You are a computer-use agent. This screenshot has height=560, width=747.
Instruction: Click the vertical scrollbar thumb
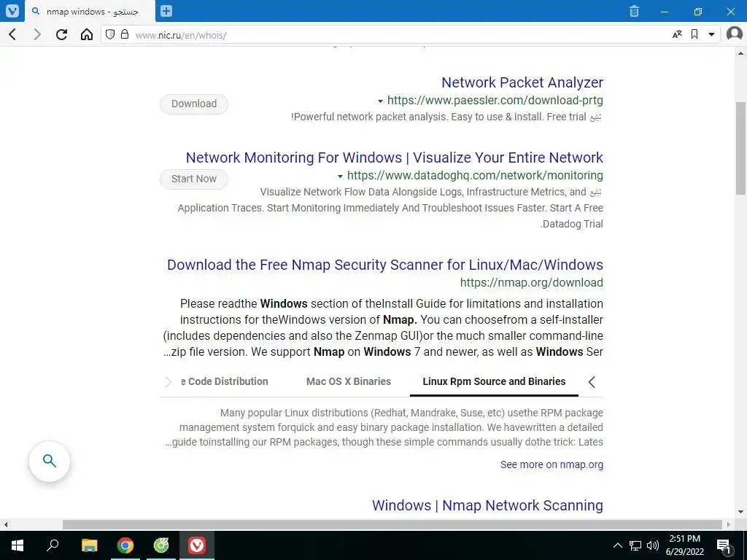pyautogui.click(x=741, y=147)
